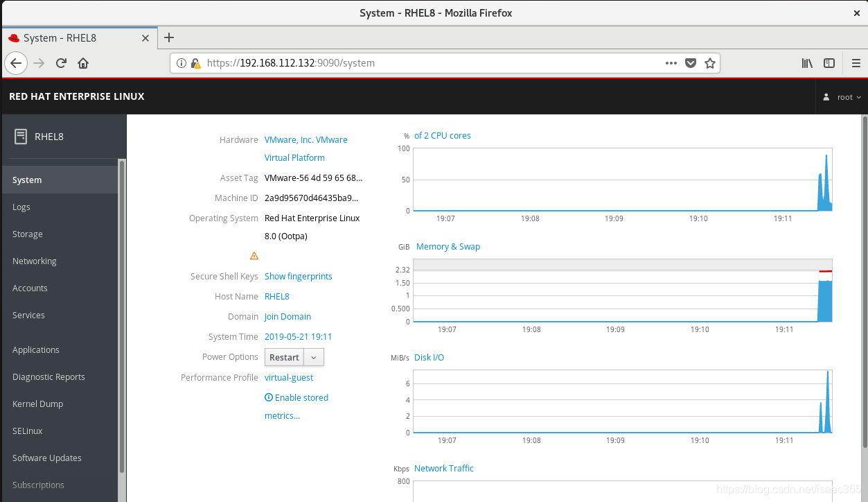This screenshot has width=868, height=502.
Task: Open Kernel Dump in the sidebar
Action: pyautogui.click(x=59, y=404)
